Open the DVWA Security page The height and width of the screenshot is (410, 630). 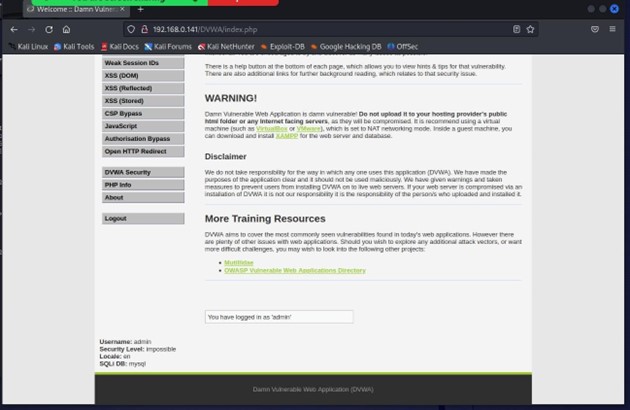(143, 172)
